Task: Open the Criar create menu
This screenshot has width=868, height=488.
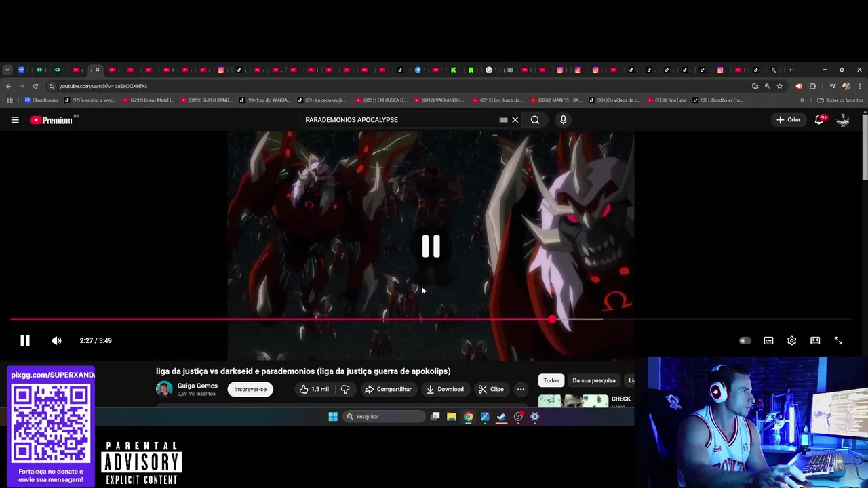Action: pyautogui.click(x=789, y=120)
